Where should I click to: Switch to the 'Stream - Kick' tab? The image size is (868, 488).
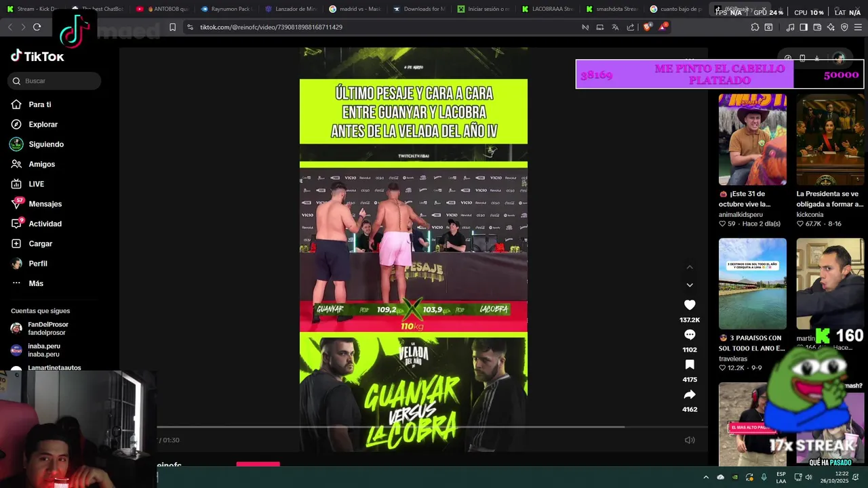tap(31, 9)
